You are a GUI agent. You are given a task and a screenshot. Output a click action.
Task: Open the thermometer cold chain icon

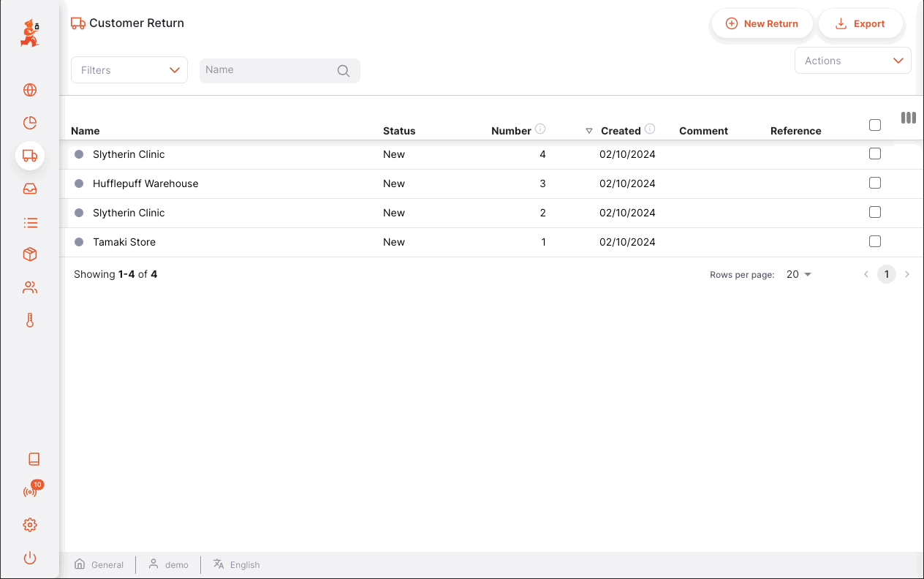click(30, 320)
